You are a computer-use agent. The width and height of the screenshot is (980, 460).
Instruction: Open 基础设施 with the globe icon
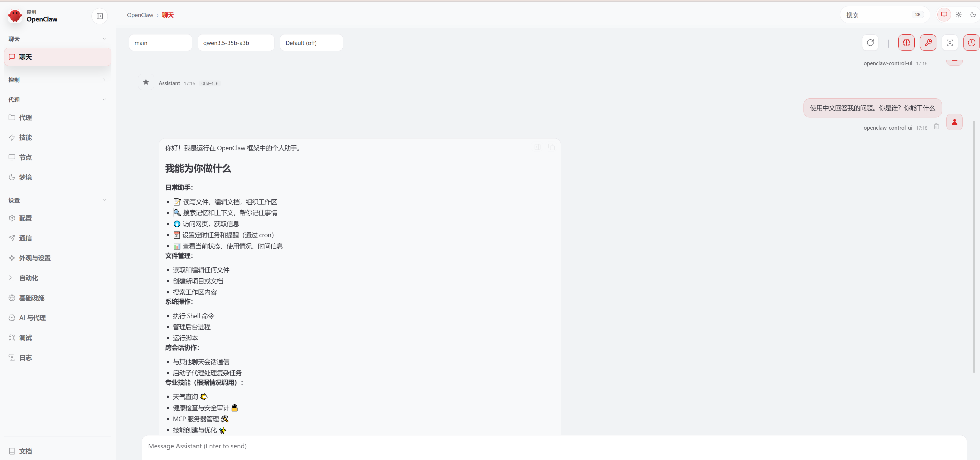pos(58,298)
